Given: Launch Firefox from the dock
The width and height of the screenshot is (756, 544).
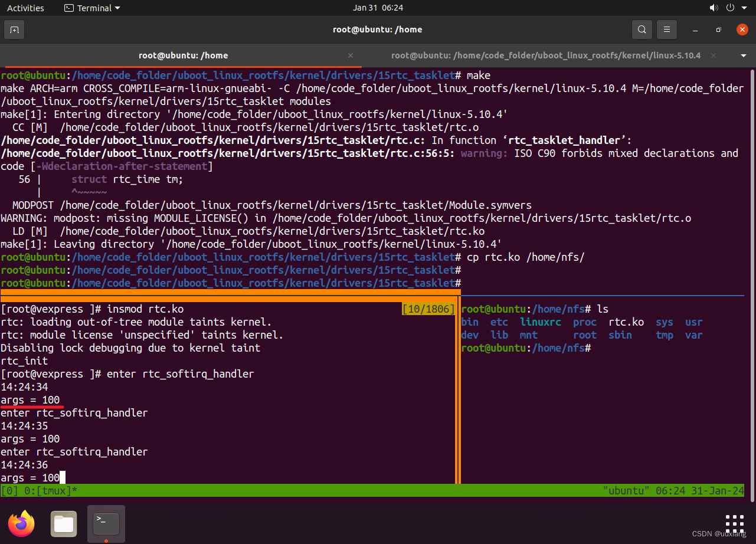Looking at the screenshot, I should click(x=22, y=523).
